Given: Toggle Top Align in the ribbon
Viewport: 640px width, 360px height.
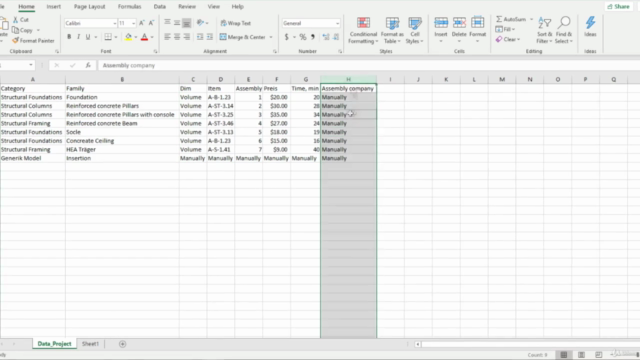Looking at the screenshot, I should click(x=167, y=23).
